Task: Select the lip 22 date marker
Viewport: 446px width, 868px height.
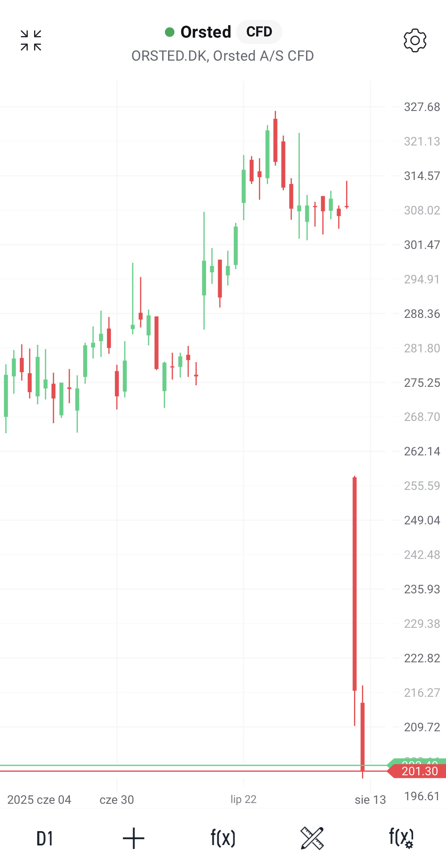Action: [x=243, y=799]
